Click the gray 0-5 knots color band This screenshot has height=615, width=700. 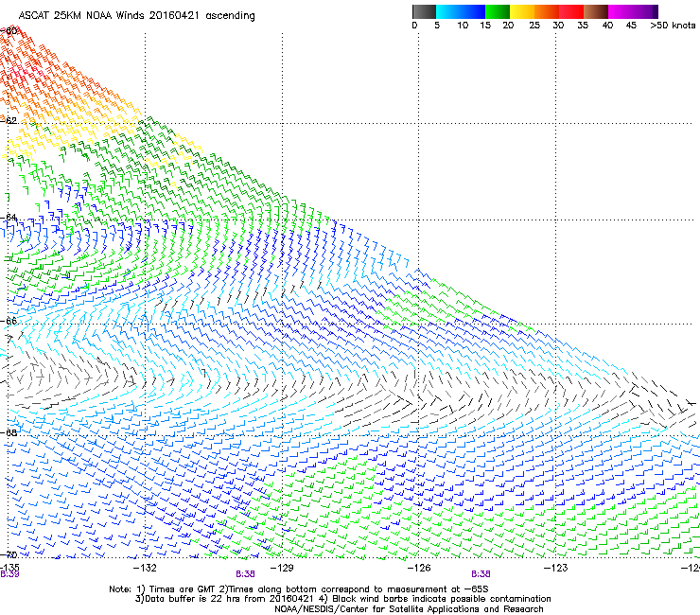pyautogui.click(x=424, y=11)
